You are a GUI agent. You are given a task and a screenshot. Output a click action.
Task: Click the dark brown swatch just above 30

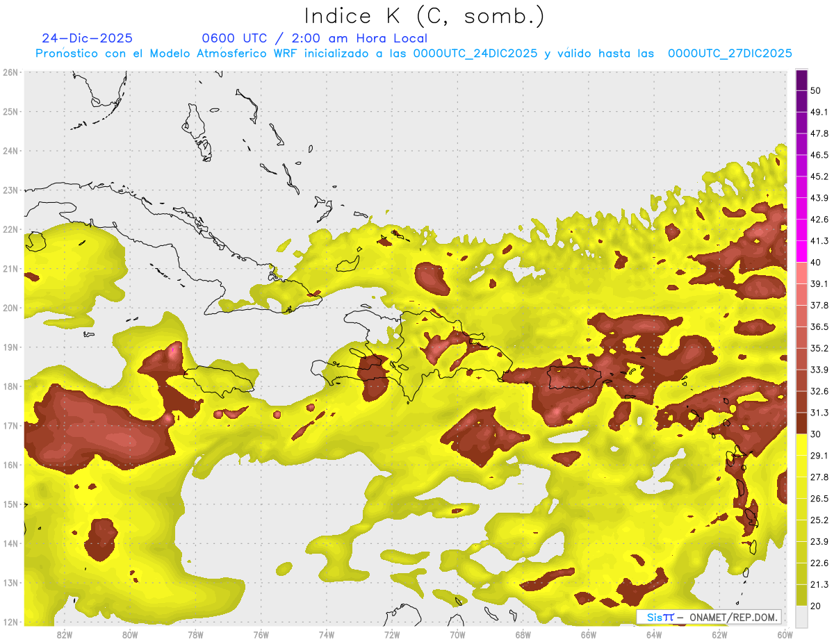801,423
